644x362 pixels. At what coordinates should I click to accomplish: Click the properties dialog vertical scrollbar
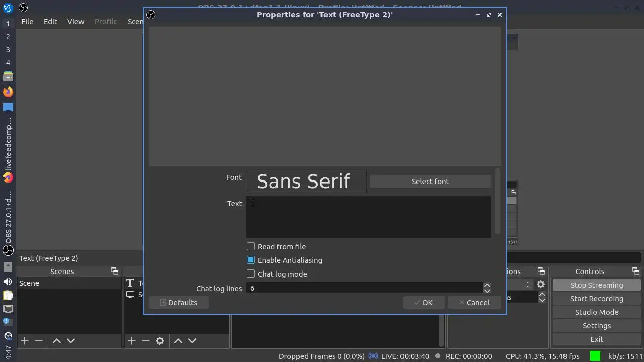pyautogui.click(x=498, y=201)
